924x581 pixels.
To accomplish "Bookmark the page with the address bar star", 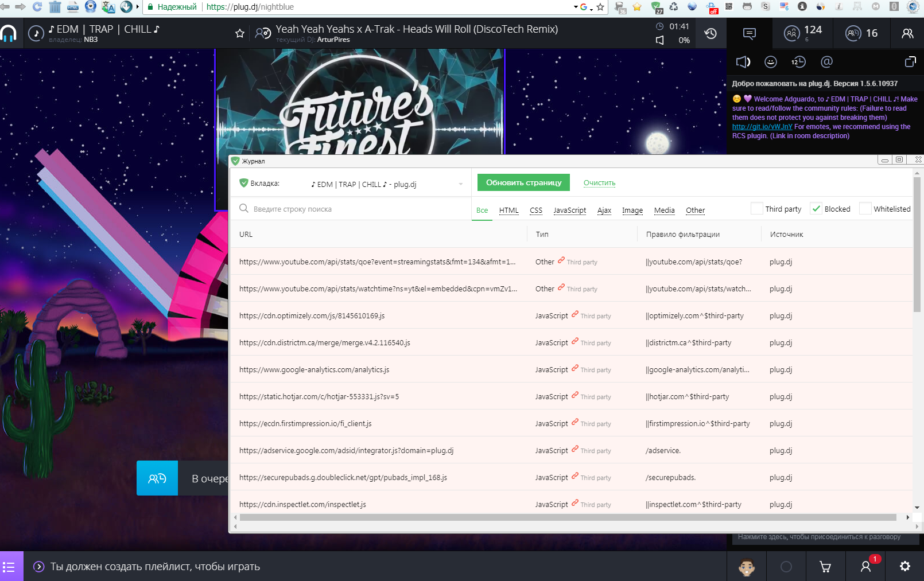I will point(600,7).
